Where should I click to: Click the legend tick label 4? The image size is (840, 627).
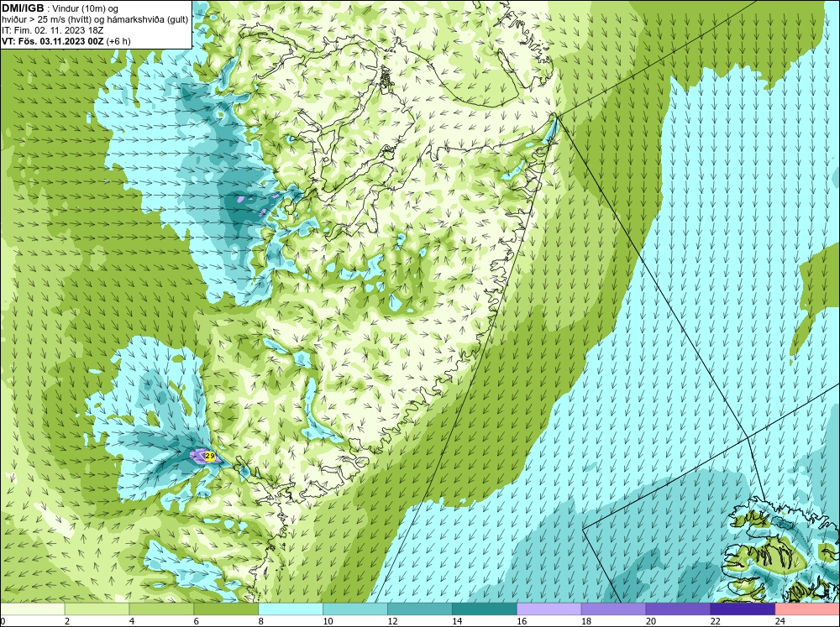tap(133, 621)
